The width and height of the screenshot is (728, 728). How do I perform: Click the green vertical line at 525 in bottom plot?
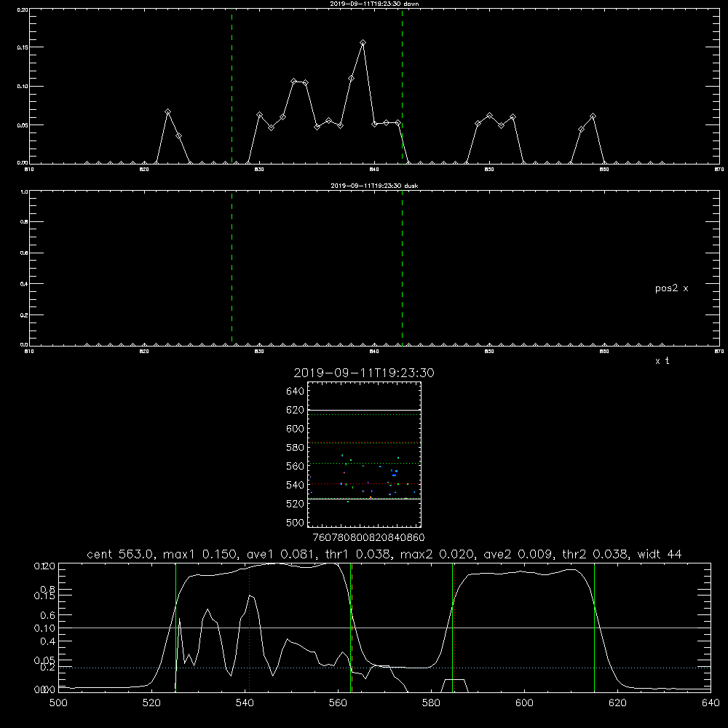[175, 628]
